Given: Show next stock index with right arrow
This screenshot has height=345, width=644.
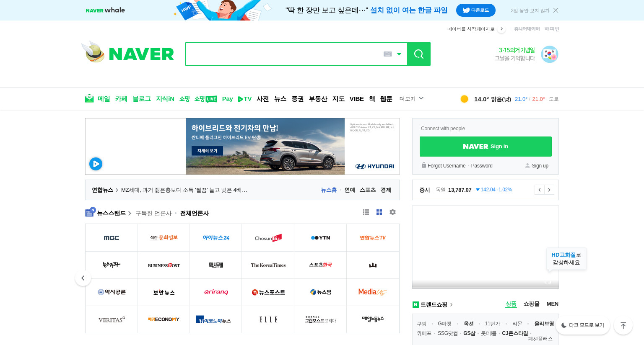Looking at the screenshot, I should pos(549,190).
